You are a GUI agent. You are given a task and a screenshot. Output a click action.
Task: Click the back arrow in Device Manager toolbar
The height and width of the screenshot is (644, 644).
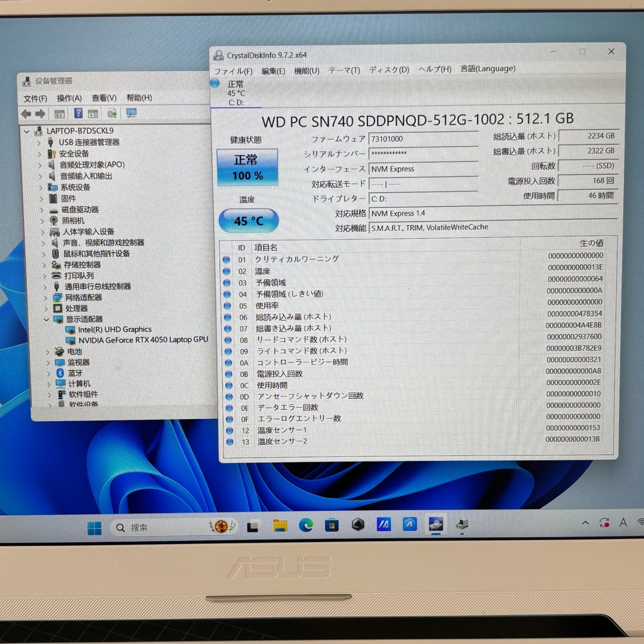pyautogui.click(x=26, y=114)
